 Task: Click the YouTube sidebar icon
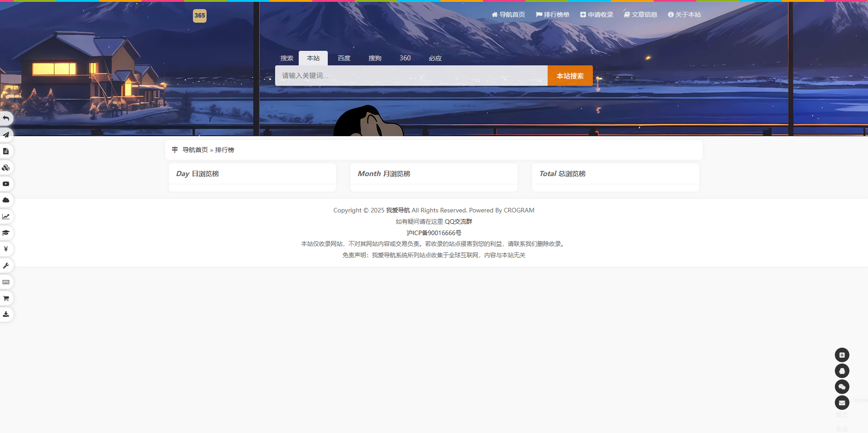coord(6,184)
